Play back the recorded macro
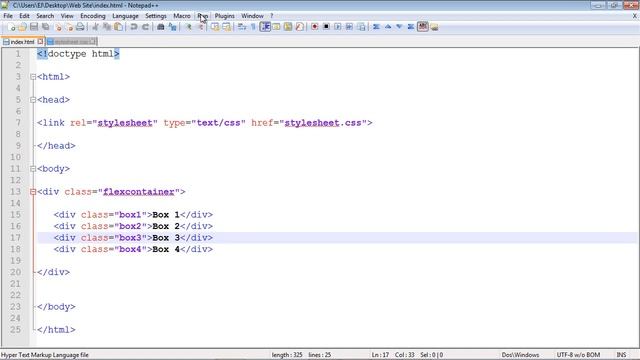 [338, 27]
